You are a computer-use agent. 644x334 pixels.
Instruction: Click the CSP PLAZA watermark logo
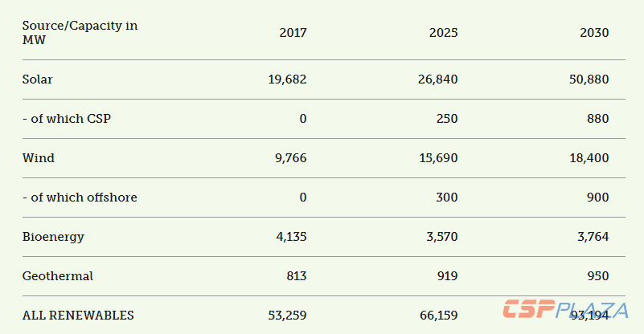pyautogui.click(x=564, y=309)
